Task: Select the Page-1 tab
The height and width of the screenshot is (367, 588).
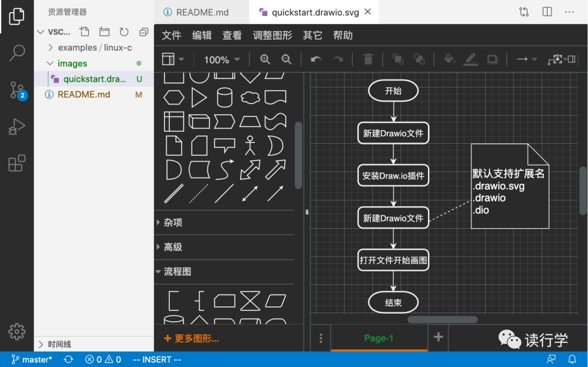Action: pos(379,338)
